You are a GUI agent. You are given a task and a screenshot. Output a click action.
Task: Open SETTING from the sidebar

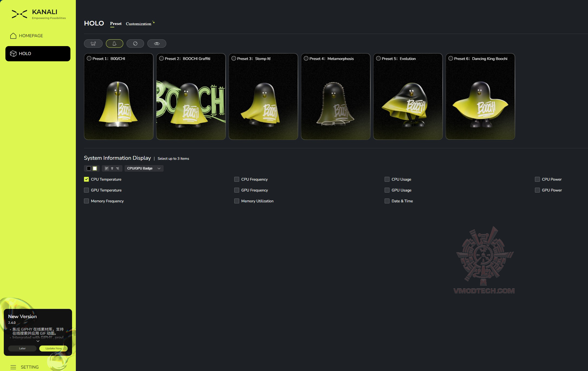click(25, 367)
